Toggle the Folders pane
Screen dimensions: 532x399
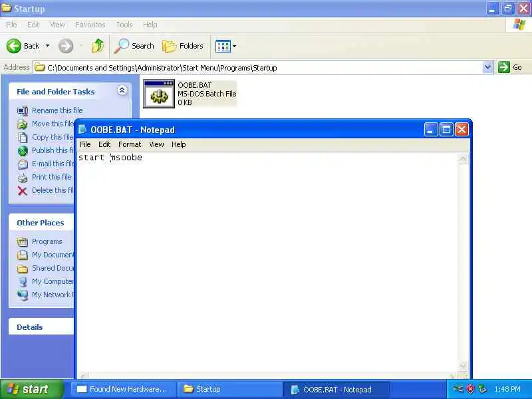pos(182,46)
